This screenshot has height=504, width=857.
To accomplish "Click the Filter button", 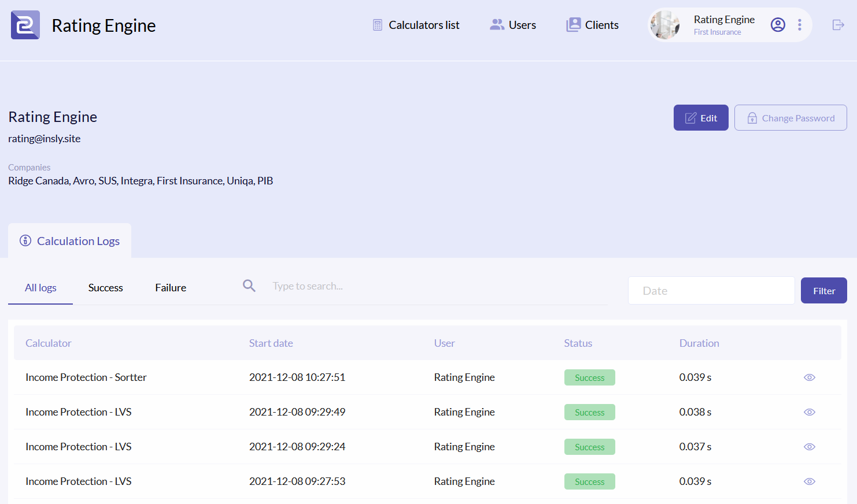I will [x=823, y=291].
